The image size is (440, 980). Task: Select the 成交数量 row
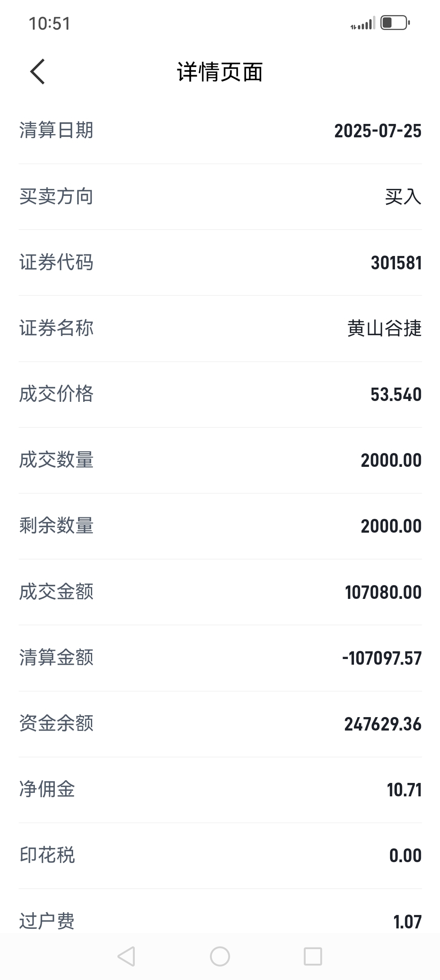click(x=220, y=460)
